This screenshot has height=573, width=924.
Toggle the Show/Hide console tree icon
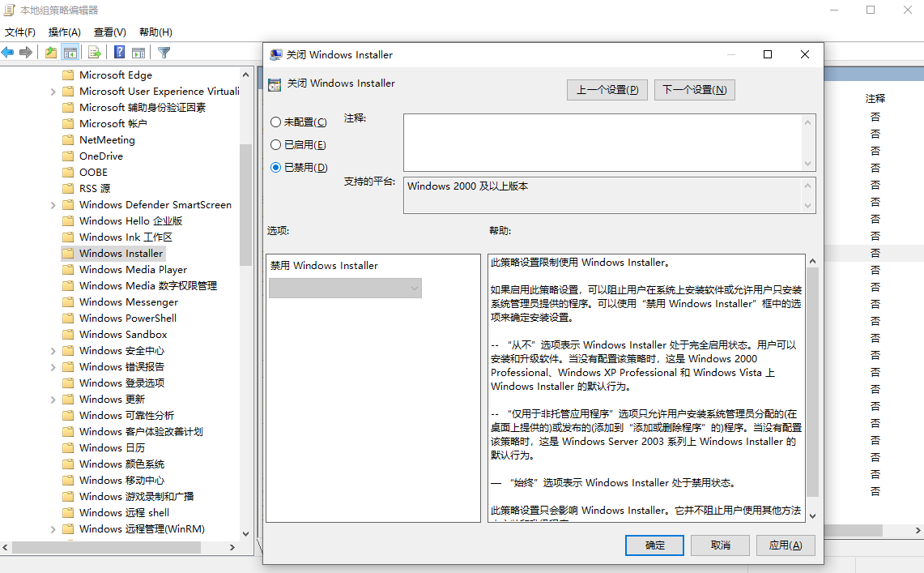[70, 53]
